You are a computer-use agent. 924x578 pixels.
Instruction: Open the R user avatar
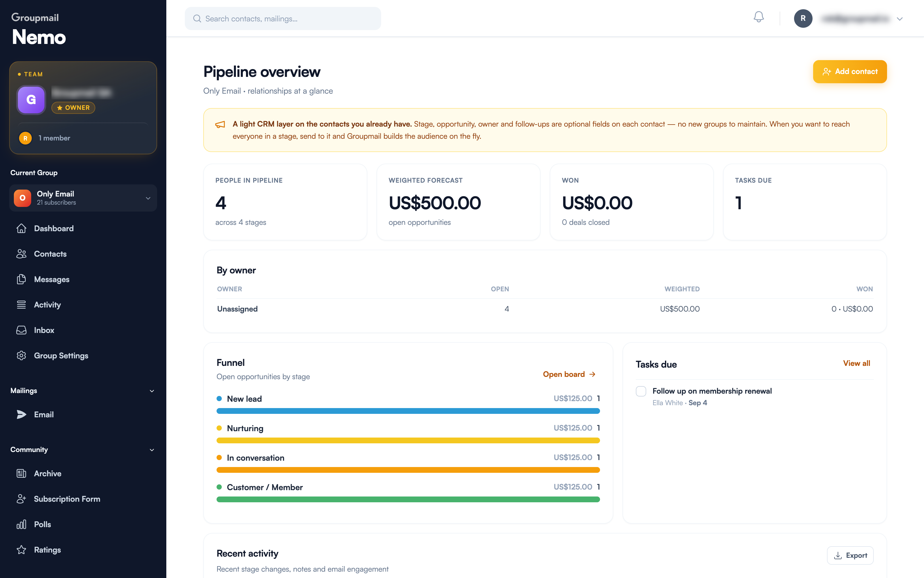803,18
